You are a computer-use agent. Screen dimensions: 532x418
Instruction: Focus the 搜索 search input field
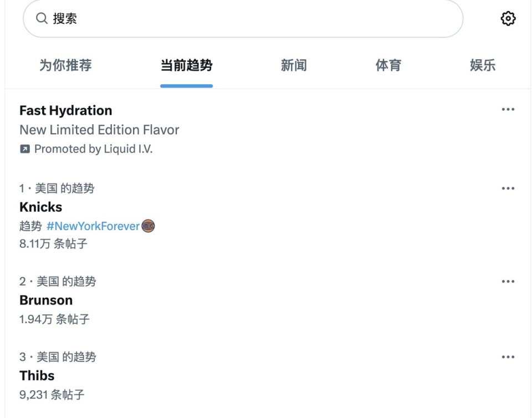tap(243, 18)
